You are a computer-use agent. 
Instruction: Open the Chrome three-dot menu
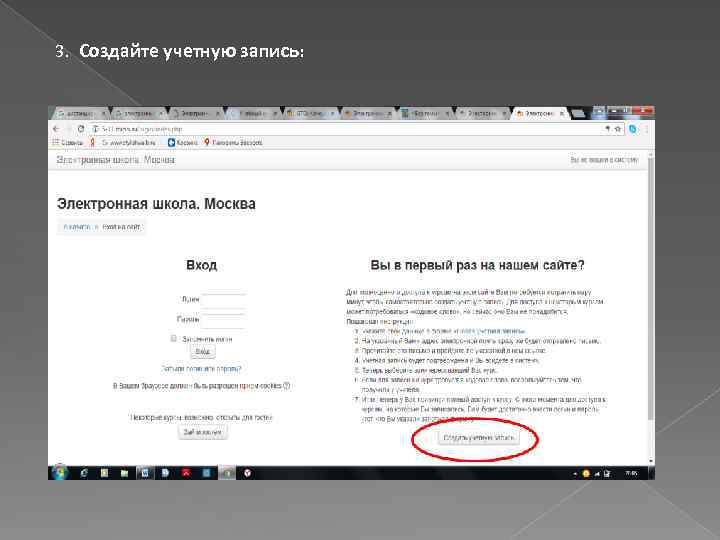click(x=647, y=129)
